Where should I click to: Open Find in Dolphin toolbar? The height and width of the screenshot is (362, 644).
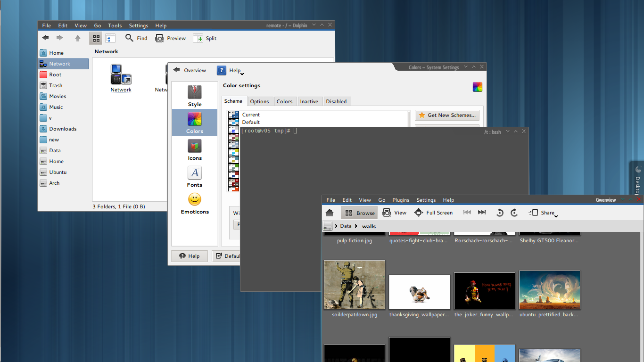pos(136,38)
